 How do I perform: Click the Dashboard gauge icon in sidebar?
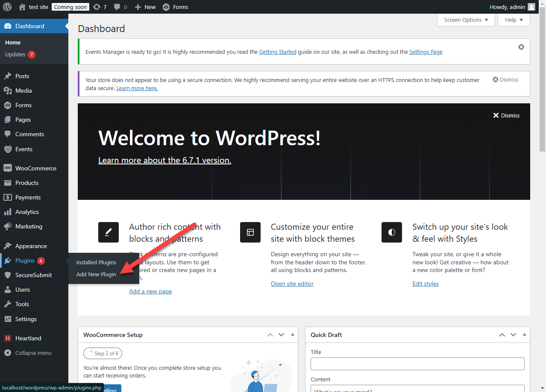point(8,26)
